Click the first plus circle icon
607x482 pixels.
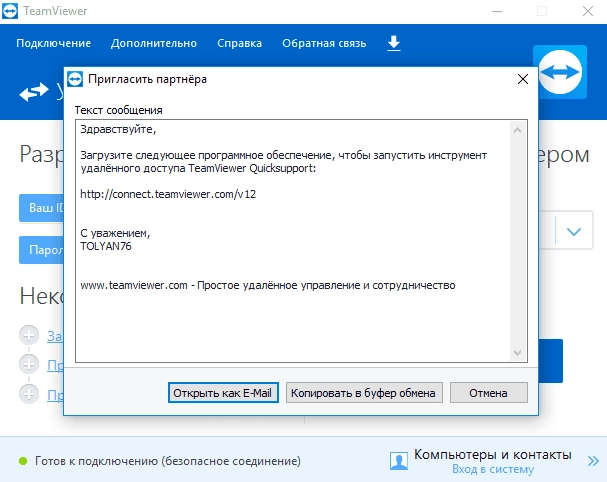pyautogui.click(x=29, y=335)
